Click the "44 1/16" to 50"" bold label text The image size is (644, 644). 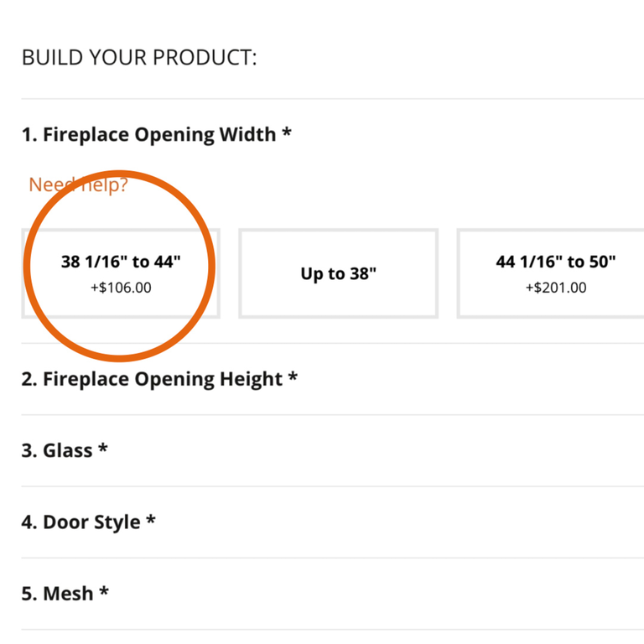coord(556,262)
